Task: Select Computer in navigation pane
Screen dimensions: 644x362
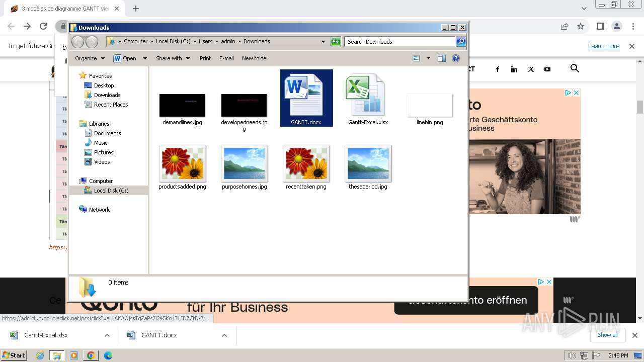Action: click(x=101, y=181)
